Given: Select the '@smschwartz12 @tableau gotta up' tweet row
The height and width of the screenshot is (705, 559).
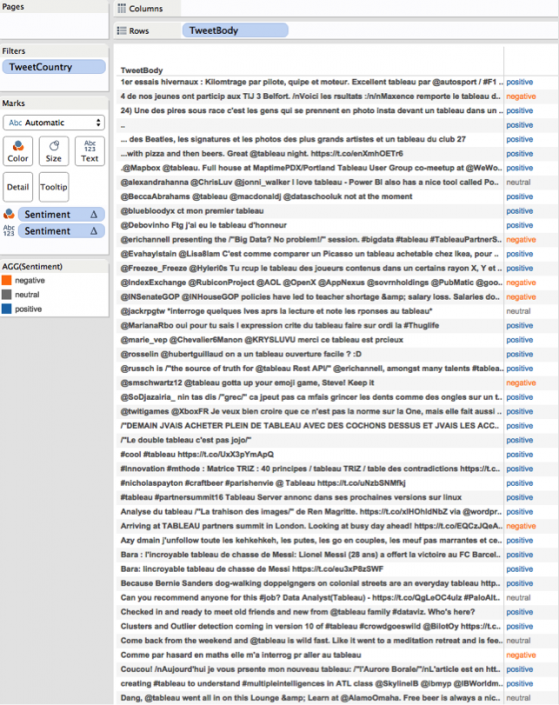Looking at the screenshot, I should 247,383.
